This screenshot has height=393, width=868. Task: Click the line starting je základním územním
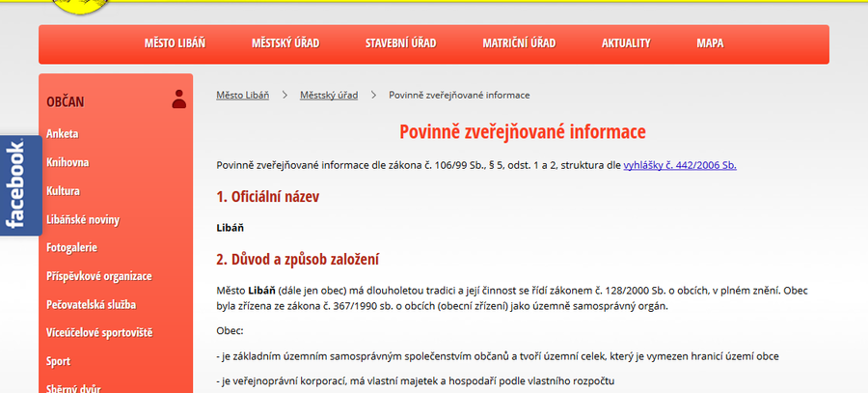click(x=498, y=356)
